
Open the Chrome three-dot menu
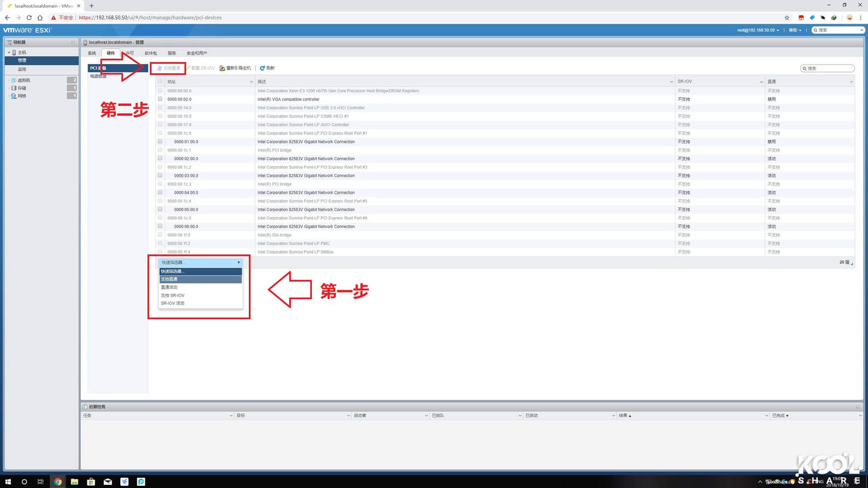(x=860, y=18)
